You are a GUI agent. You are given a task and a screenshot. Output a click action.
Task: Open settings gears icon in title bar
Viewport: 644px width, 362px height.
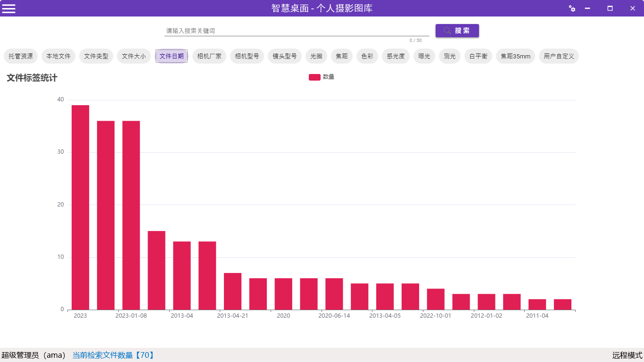coord(572,8)
